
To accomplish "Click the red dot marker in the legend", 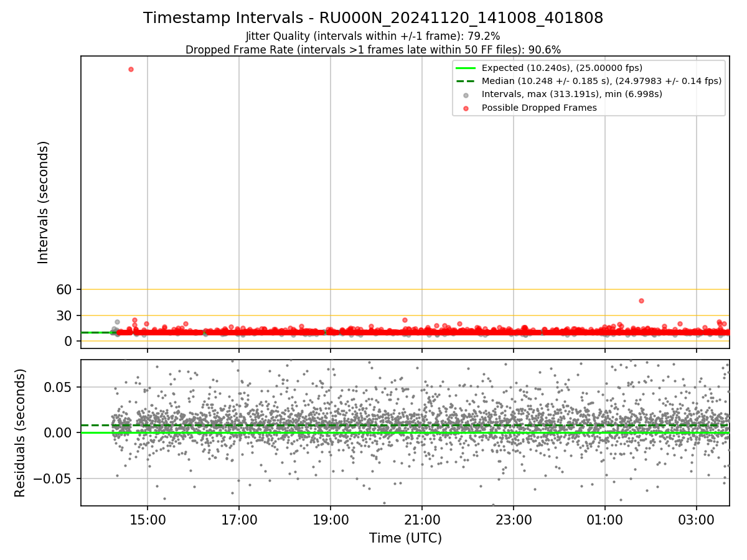I will (466, 108).
